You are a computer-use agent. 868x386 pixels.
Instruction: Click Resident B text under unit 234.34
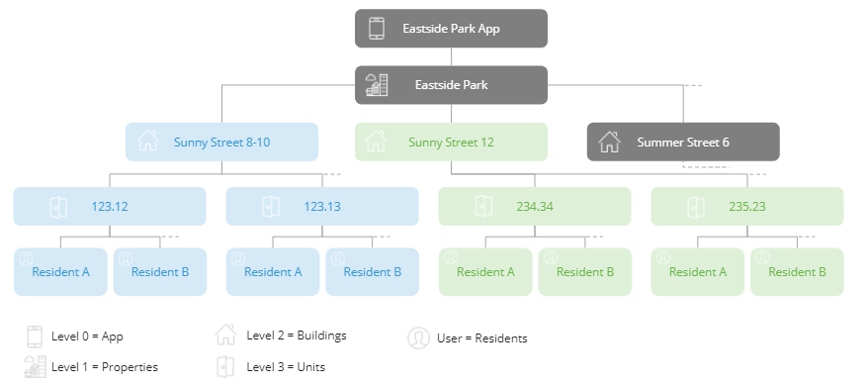(585, 272)
